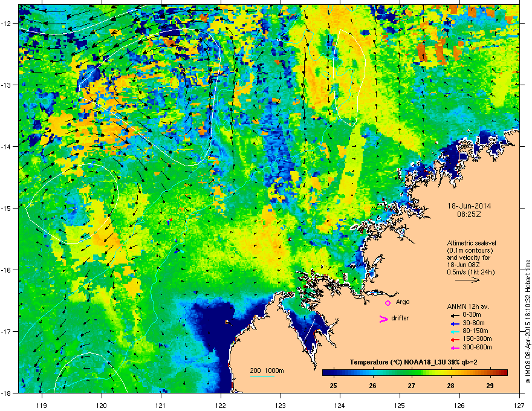Image resolution: width=532 pixels, height=411 pixels.
Task: Click the magenta Argo circle marker in legend
Action: click(388, 303)
